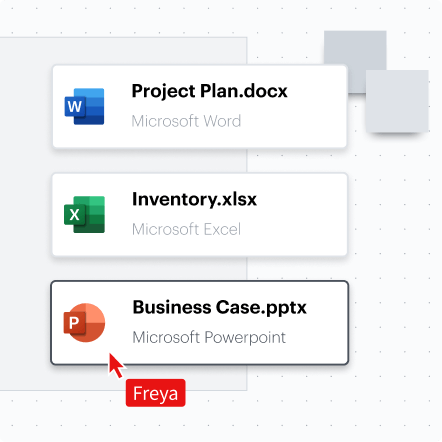The width and height of the screenshot is (442, 442).
Task: Click the Microsoft Word icon
Action: pyautogui.click(x=84, y=106)
